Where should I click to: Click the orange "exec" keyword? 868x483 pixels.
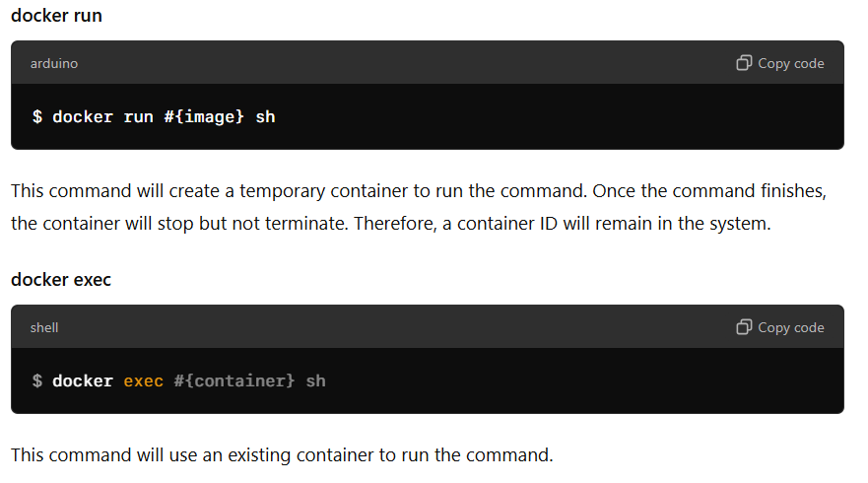143,380
